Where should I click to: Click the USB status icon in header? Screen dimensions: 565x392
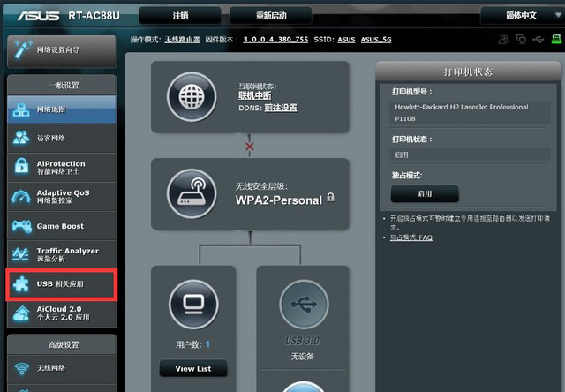(x=538, y=39)
